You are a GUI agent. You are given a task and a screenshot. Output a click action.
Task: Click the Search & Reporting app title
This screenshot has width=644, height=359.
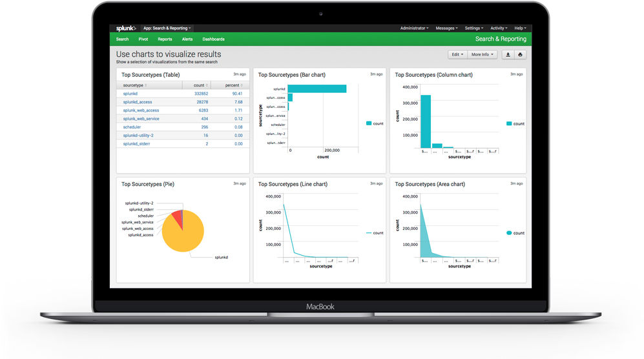pos(501,39)
